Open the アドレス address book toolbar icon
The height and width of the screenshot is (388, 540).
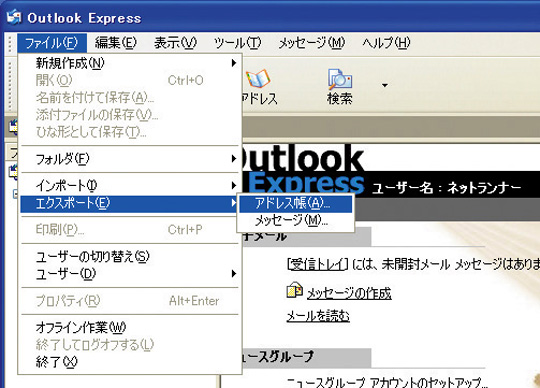pos(258,79)
